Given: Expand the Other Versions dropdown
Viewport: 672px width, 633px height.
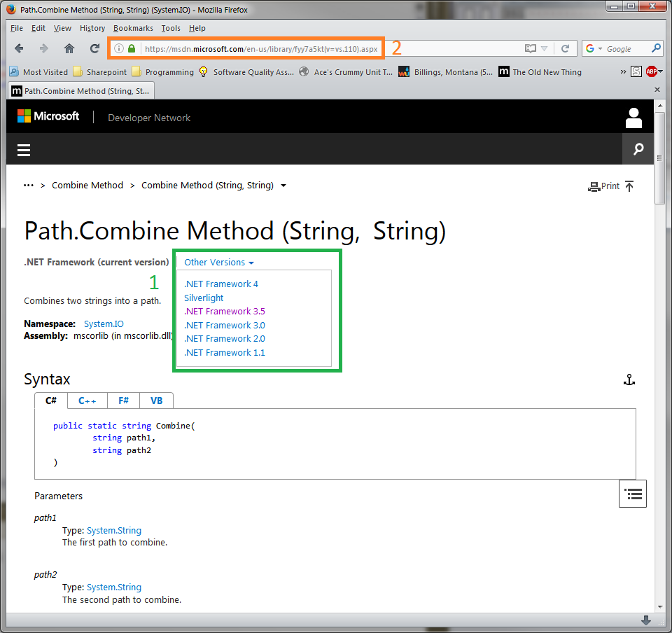Looking at the screenshot, I should [x=218, y=263].
